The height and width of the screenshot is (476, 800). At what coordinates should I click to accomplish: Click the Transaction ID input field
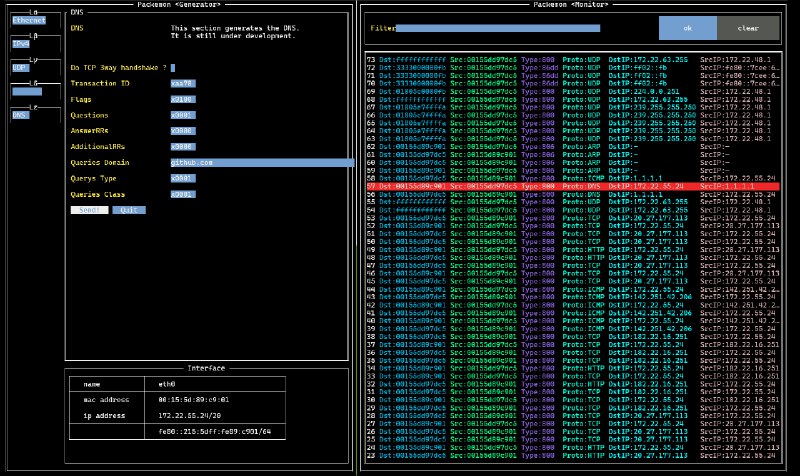(x=183, y=84)
